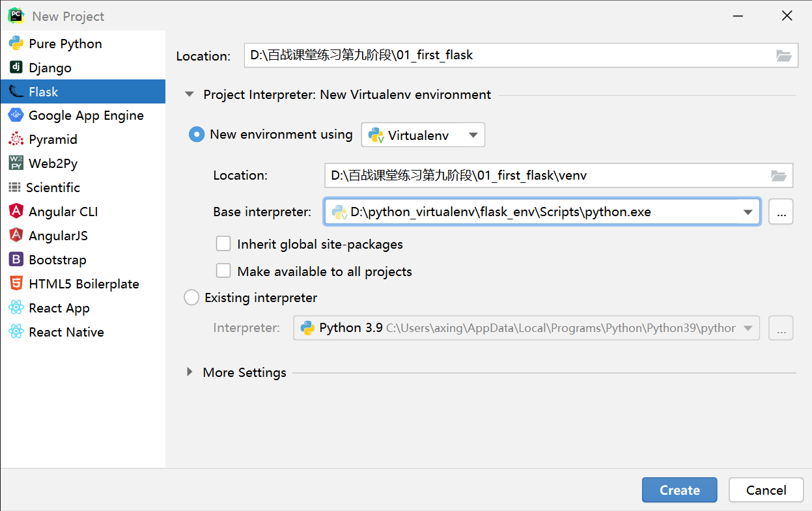Click Bootstrap label text
Image resolution: width=812 pixels, height=511 pixels.
[57, 260]
